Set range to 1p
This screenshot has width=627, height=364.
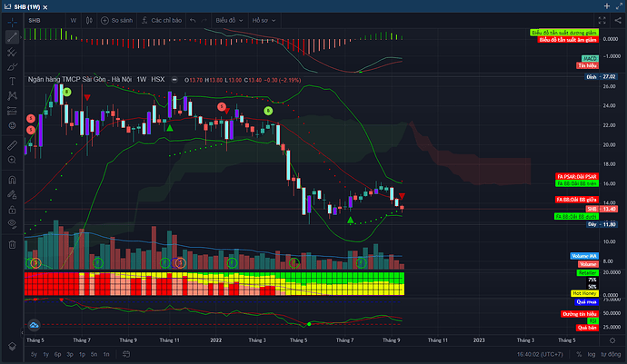[x=82, y=354]
